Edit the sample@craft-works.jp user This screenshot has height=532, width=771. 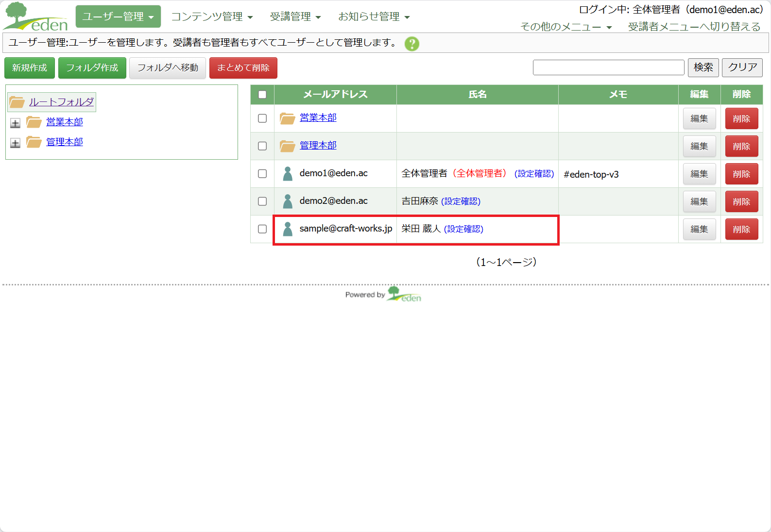[699, 229]
